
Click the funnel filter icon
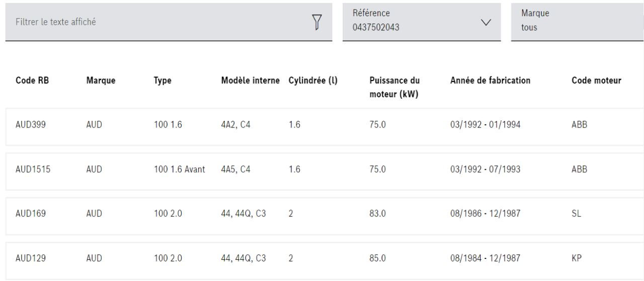(x=316, y=22)
